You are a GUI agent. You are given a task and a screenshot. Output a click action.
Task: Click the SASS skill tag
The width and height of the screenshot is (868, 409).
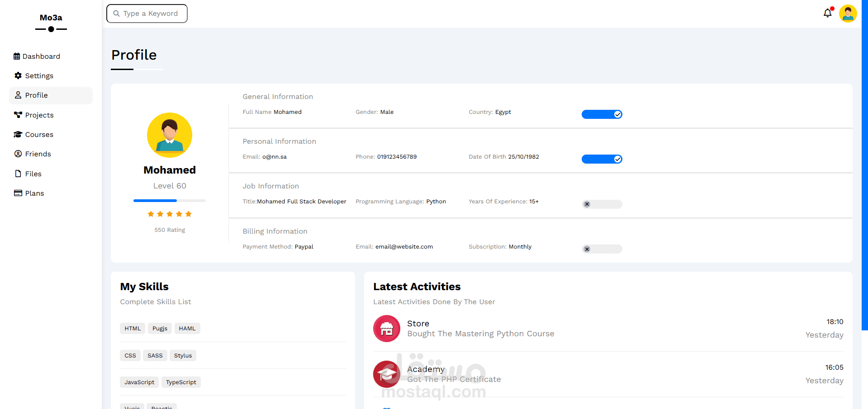[x=155, y=356]
